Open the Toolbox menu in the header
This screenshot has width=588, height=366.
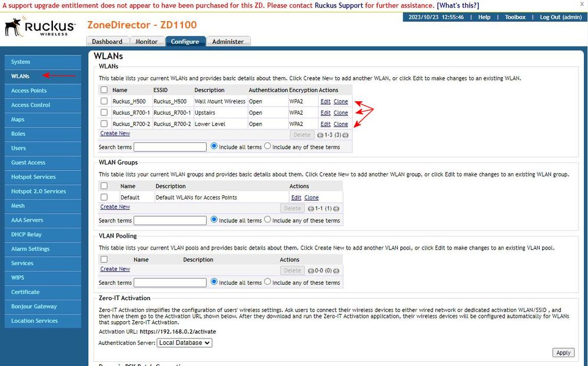click(x=515, y=17)
